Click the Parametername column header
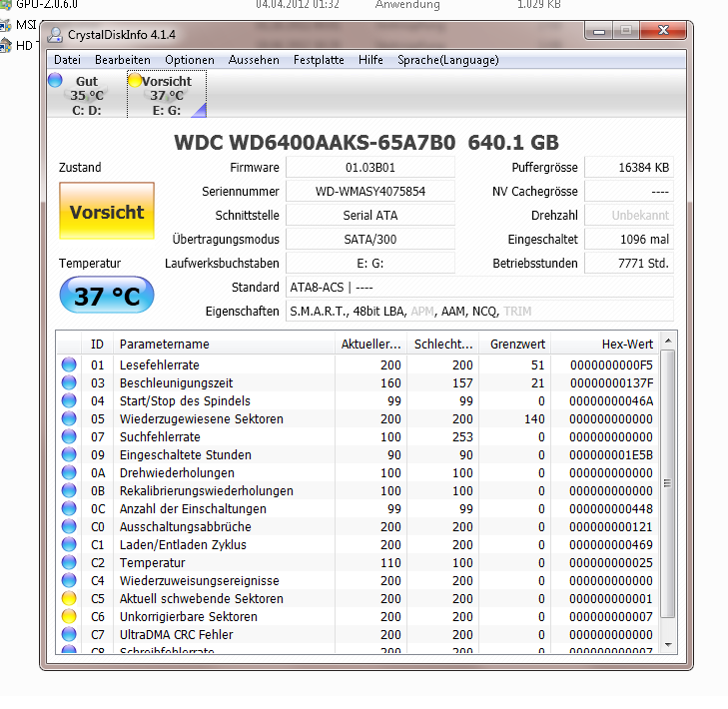 tap(225, 345)
